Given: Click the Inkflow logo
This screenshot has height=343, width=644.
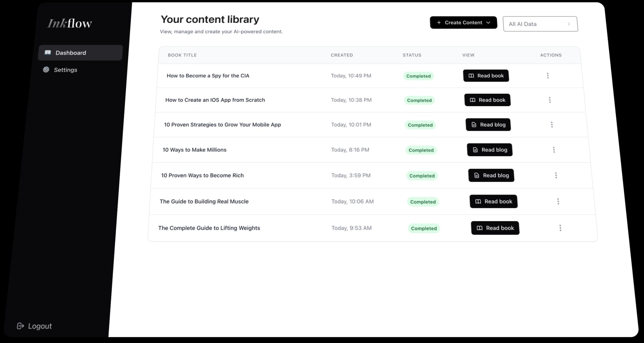Looking at the screenshot, I should point(69,23).
